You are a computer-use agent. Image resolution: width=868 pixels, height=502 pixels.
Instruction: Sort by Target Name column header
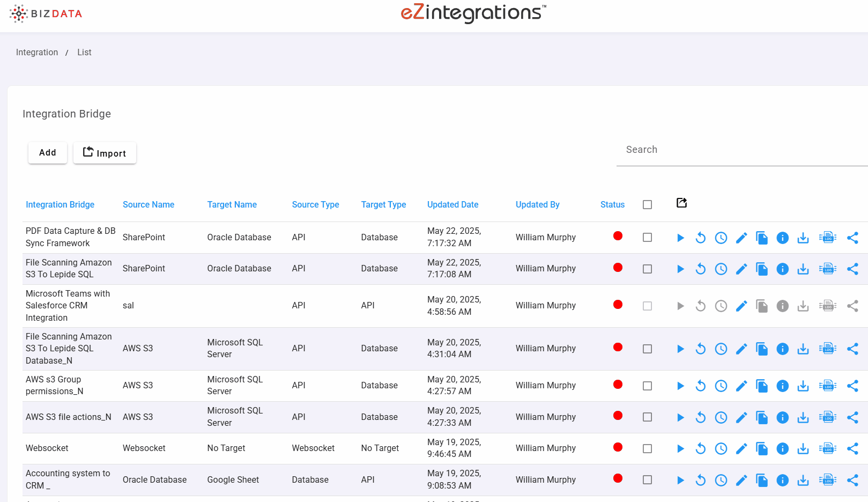(x=232, y=205)
